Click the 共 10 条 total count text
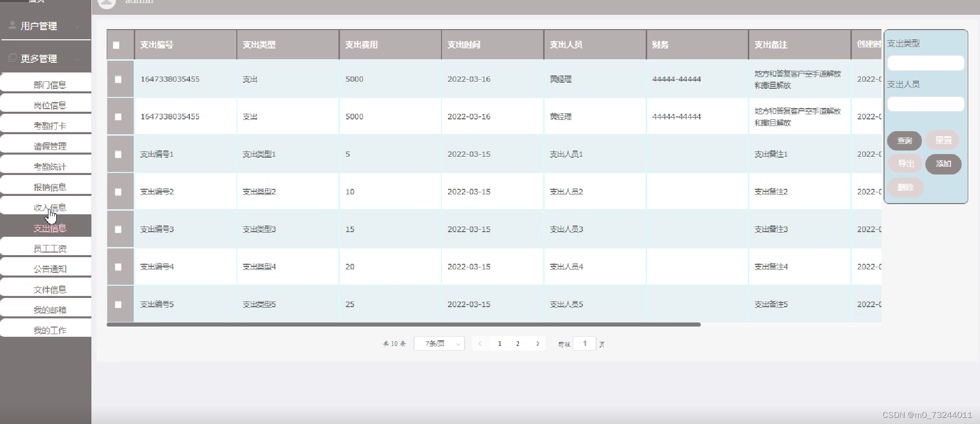980x424 pixels. pos(395,344)
